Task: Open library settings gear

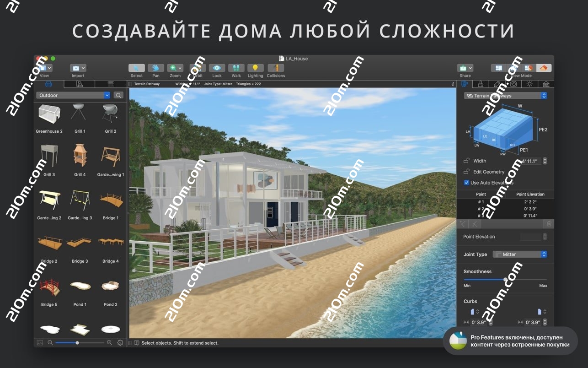Action: [120, 342]
